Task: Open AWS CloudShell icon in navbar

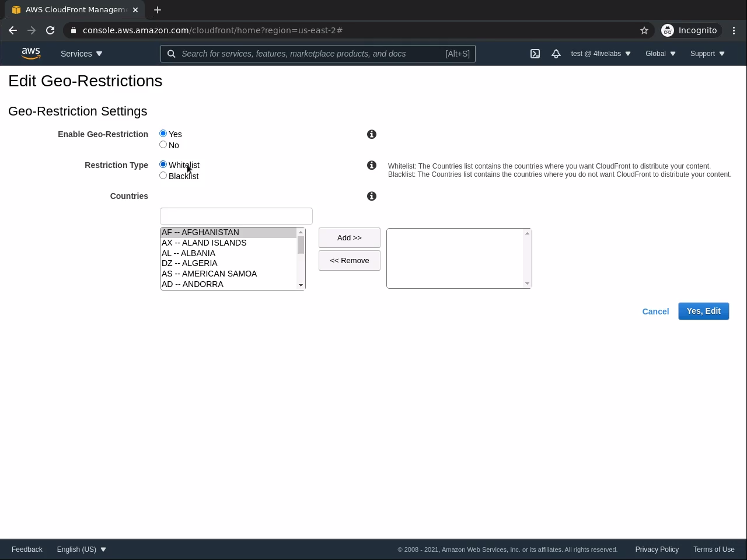Action: tap(535, 54)
